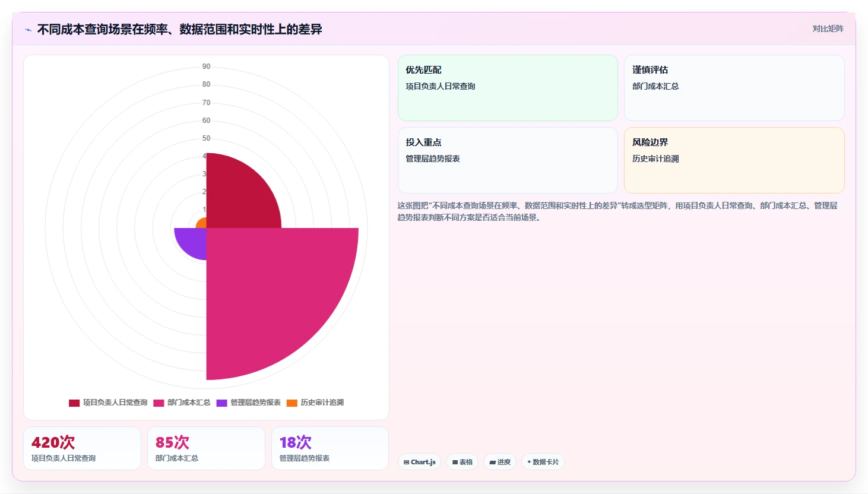Click the 表格 tag chip
The width and height of the screenshot is (868, 494).
(x=462, y=462)
